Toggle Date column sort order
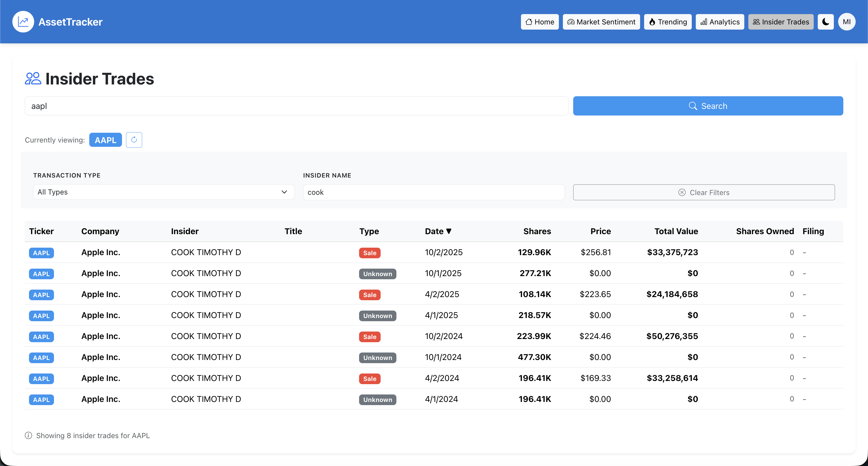The width and height of the screenshot is (868, 466). pyautogui.click(x=438, y=231)
